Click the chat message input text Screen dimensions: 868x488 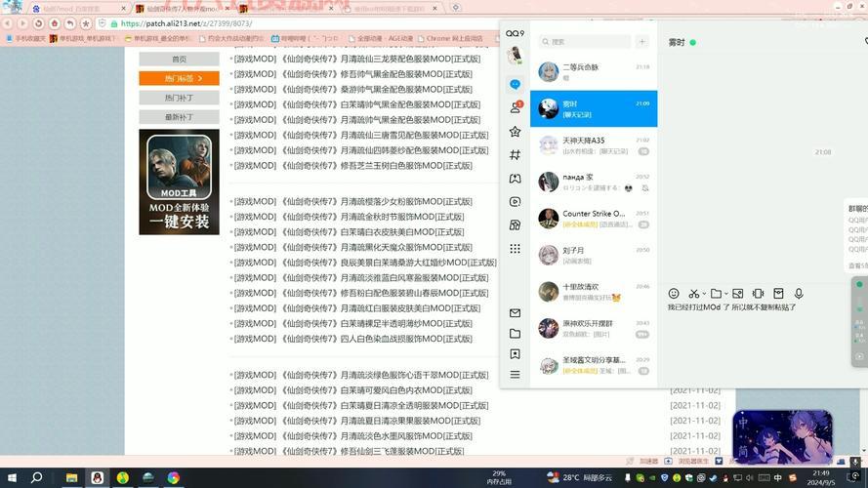(x=731, y=307)
